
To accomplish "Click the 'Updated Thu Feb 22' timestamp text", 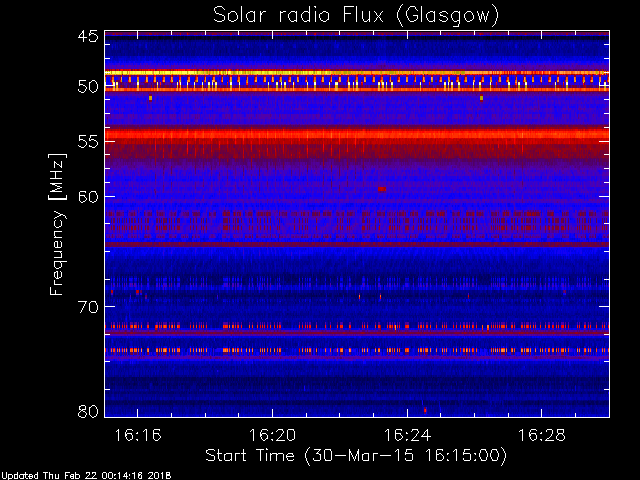I will [x=86, y=476].
